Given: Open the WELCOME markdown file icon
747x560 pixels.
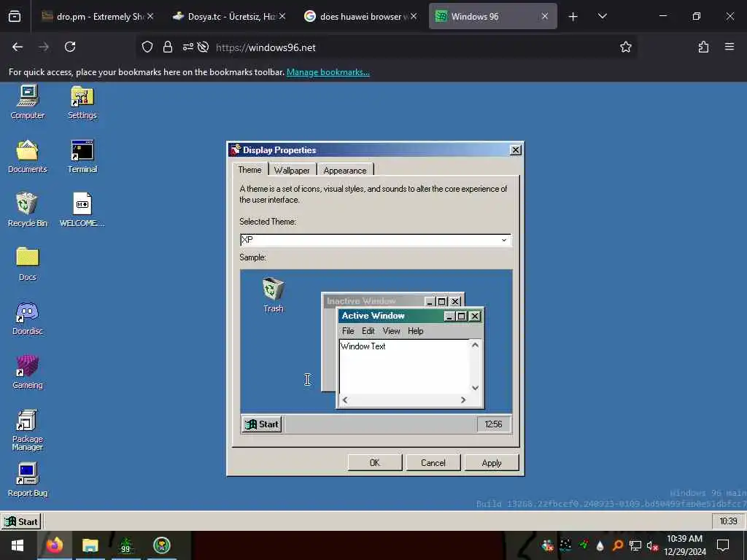Looking at the screenshot, I should [x=82, y=210].
